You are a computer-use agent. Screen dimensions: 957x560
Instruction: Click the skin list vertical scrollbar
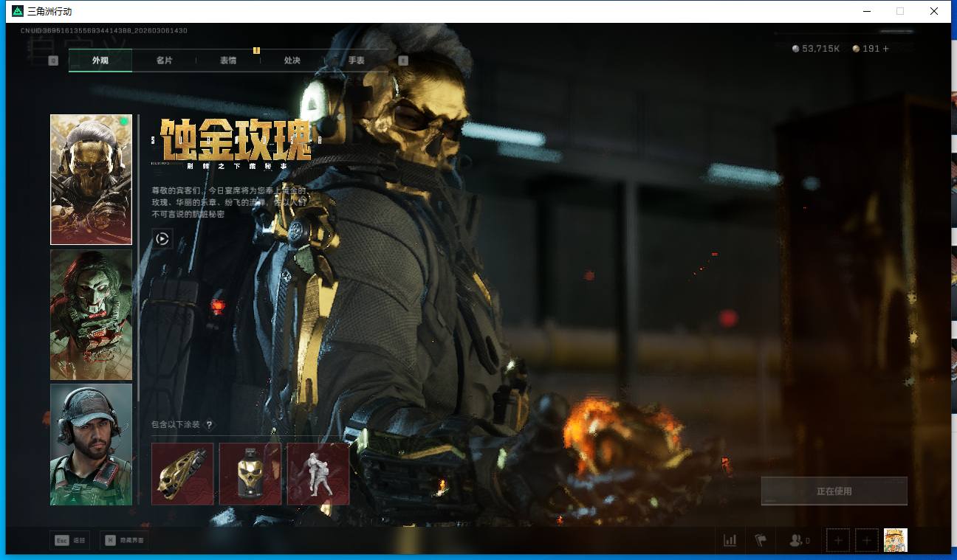pyautogui.click(x=138, y=258)
